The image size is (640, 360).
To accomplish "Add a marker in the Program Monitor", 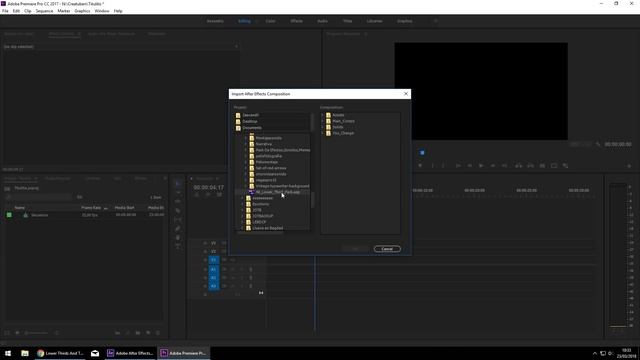I will pos(420,166).
